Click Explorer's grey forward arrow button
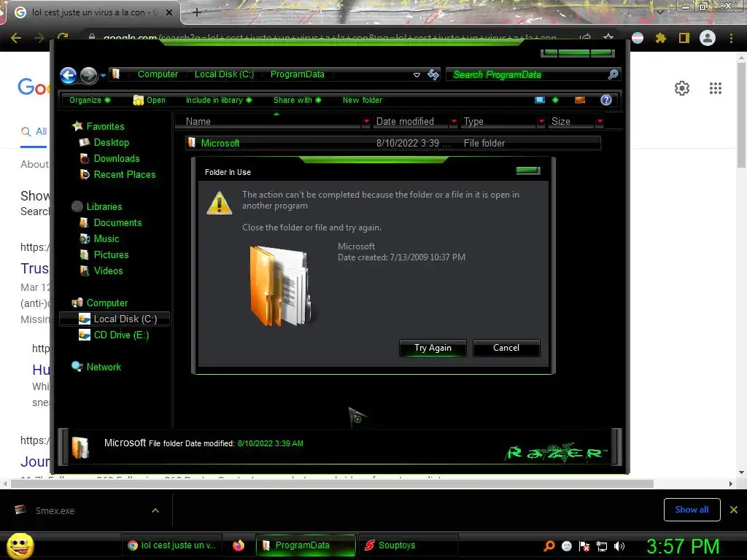This screenshot has width=747, height=560. pyautogui.click(x=88, y=75)
